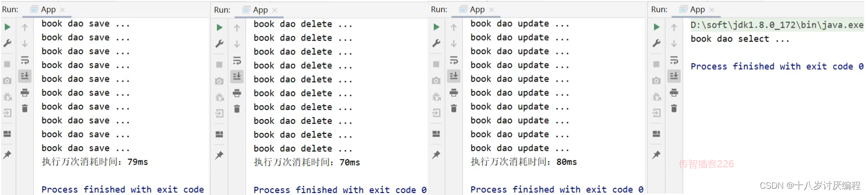Screen dimensions: 868x195
Task: Pin the tab in save output panel
Action: coord(7,154)
